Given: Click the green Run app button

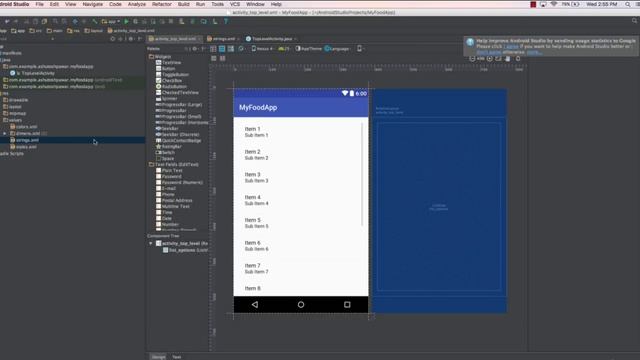Looking at the screenshot, I should click(126, 21).
